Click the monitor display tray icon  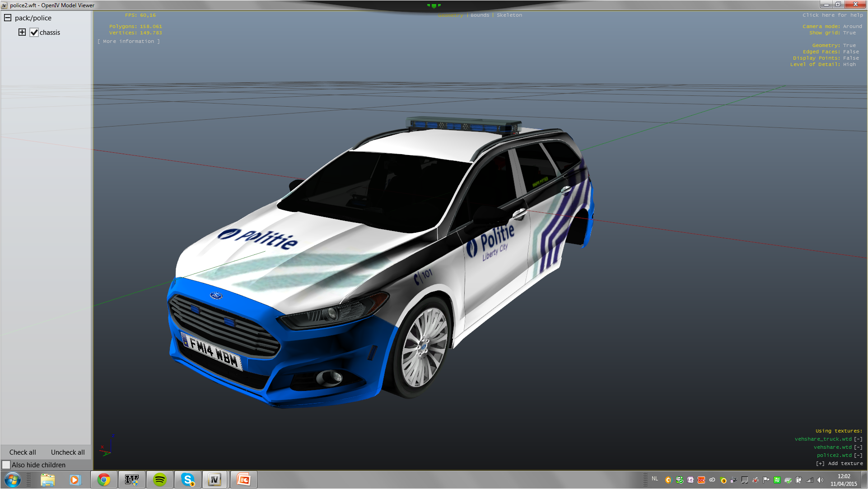click(745, 480)
